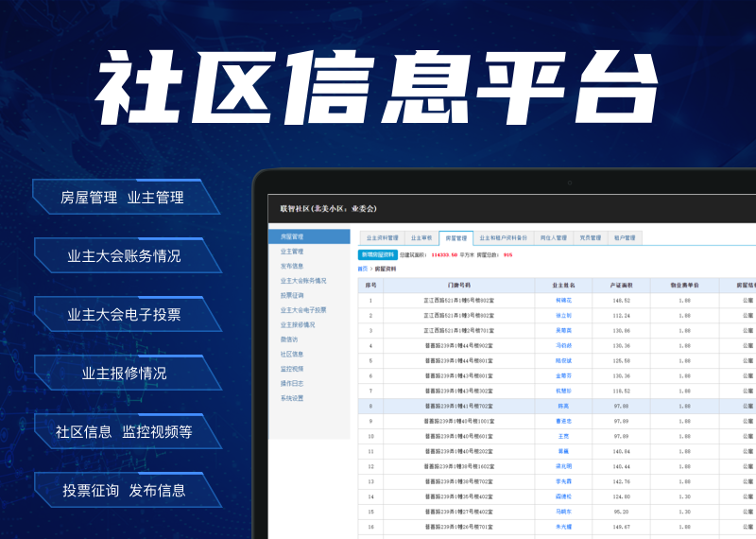This screenshot has height=539, width=756.
Task: Click the address cell in row 1
Action: [x=458, y=300]
